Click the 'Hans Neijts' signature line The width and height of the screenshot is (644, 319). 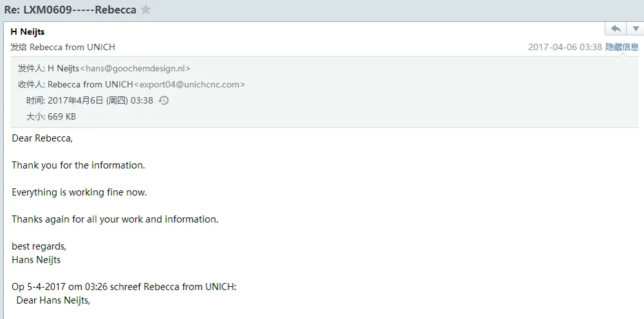coord(36,260)
